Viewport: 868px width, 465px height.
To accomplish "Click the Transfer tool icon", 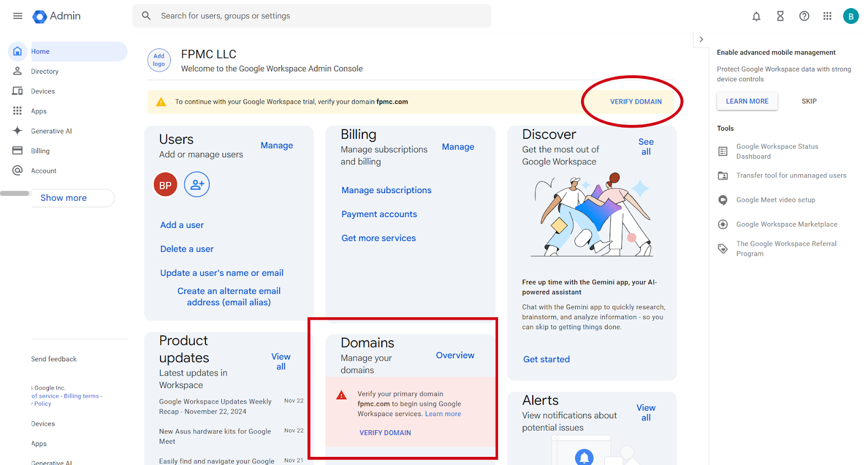I will point(723,176).
